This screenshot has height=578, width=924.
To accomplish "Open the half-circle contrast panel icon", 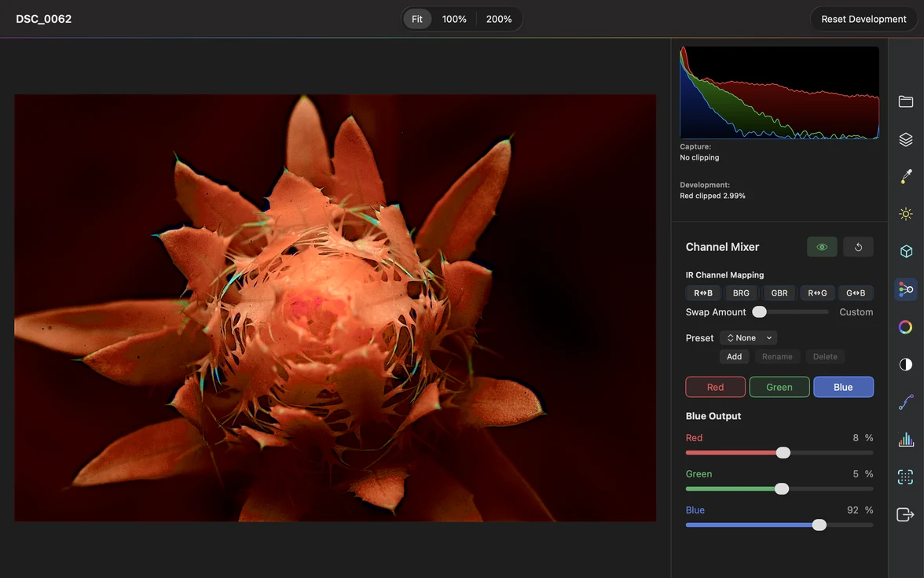I will point(906,365).
